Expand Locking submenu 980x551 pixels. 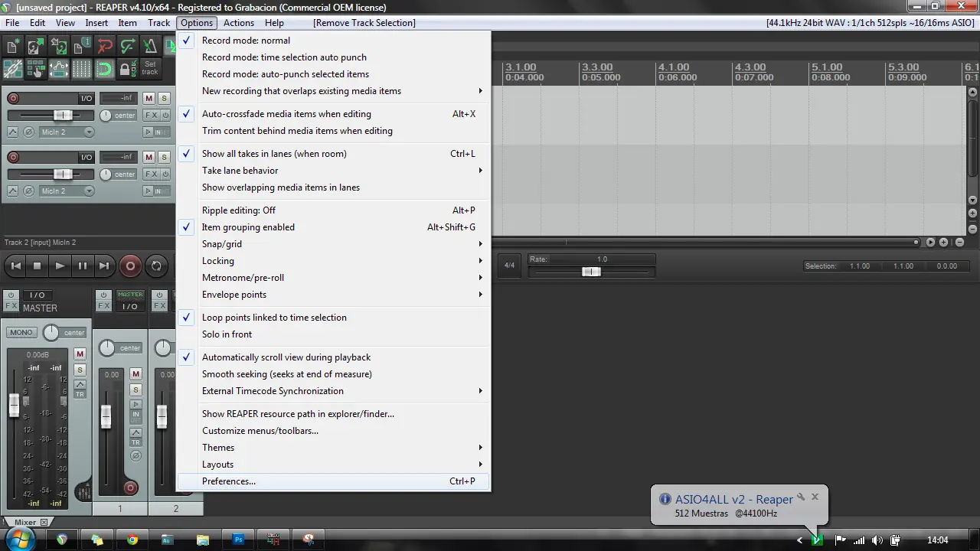coord(335,261)
